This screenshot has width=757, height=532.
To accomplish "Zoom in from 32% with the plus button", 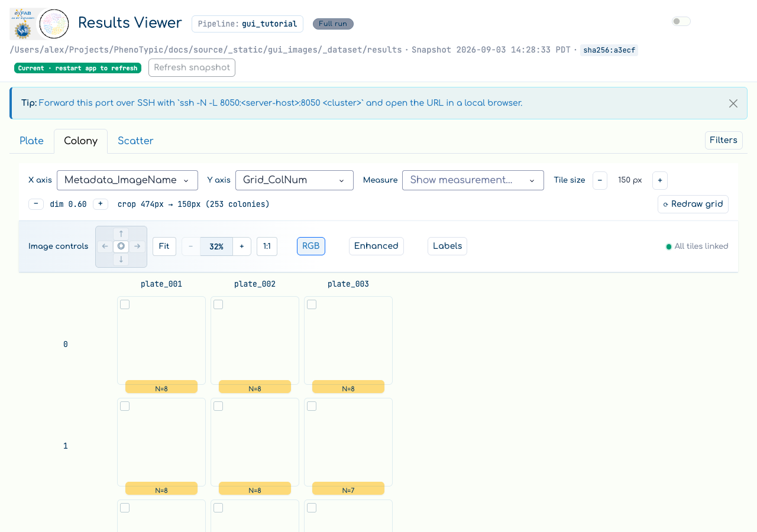I will (x=242, y=246).
